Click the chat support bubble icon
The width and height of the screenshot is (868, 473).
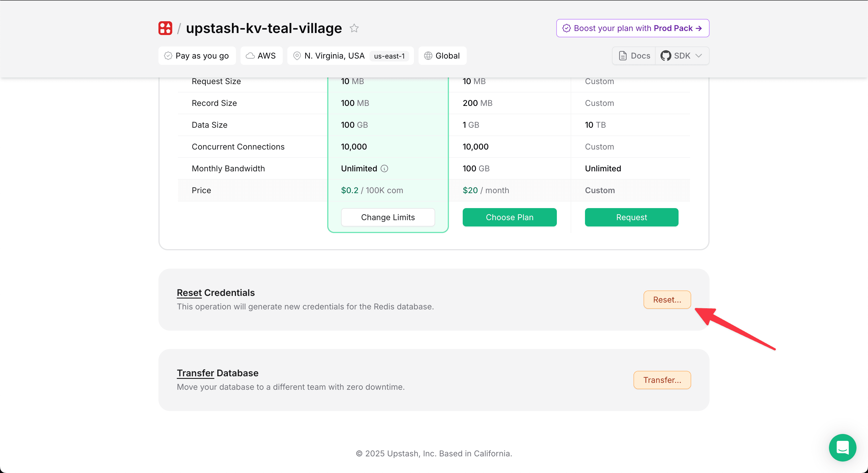[x=842, y=447]
